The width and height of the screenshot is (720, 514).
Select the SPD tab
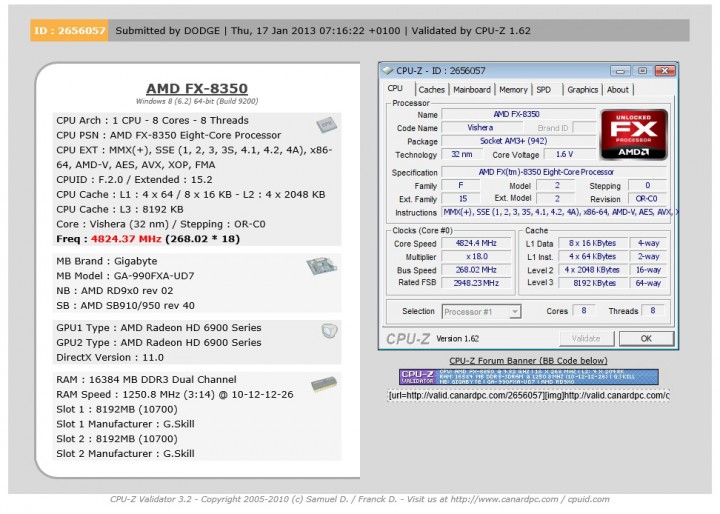[544, 90]
